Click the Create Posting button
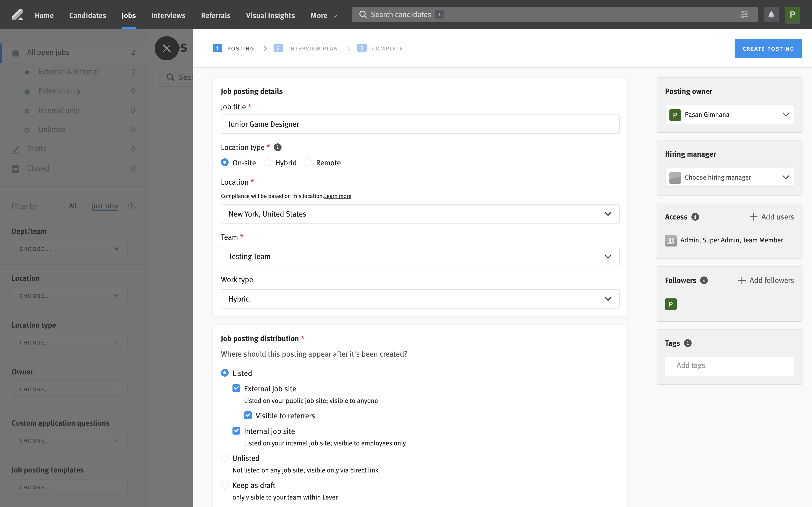The height and width of the screenshot is (507, 812). [768, 49]
